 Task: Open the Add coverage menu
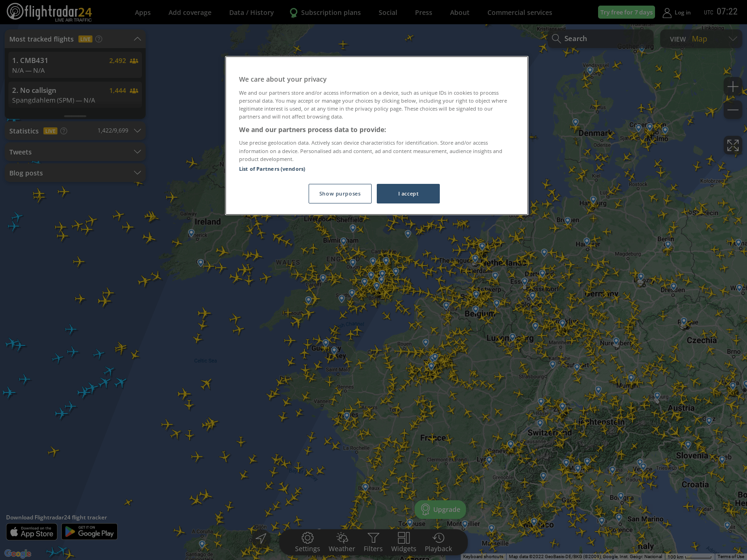click(190, 13)
